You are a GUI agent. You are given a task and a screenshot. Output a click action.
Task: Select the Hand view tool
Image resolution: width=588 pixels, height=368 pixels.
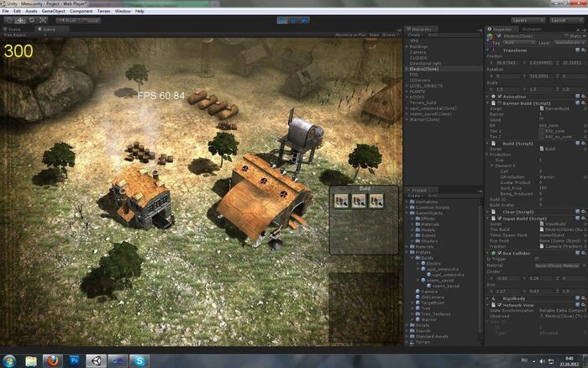(9, 21)
